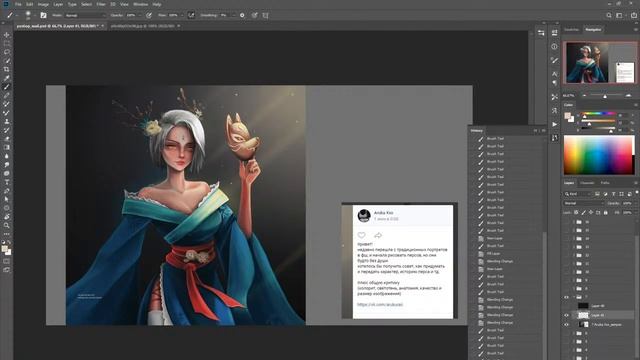The width and height of the screenshot is (640, 360).
Task: Click lock transparent pixels icon in Layers
Action: point(576,213)
